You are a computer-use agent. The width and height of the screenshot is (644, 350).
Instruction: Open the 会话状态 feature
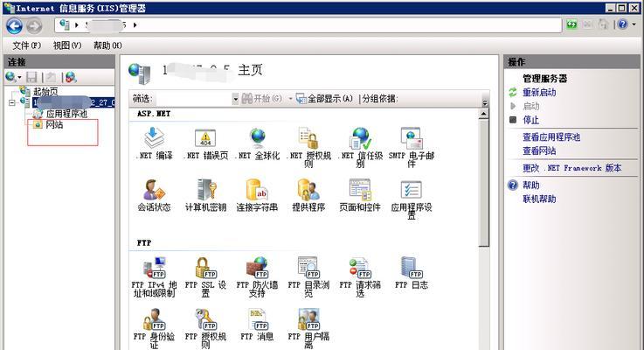(154, 195)
